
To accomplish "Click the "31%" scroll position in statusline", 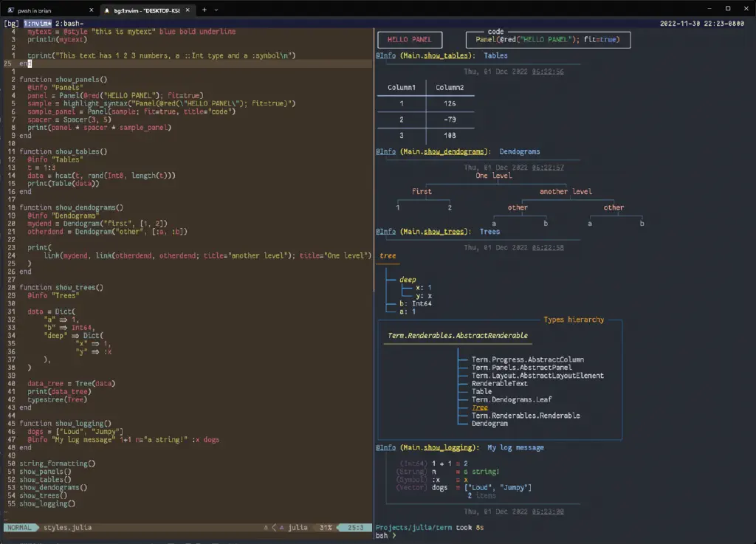I will coord(326,528).
